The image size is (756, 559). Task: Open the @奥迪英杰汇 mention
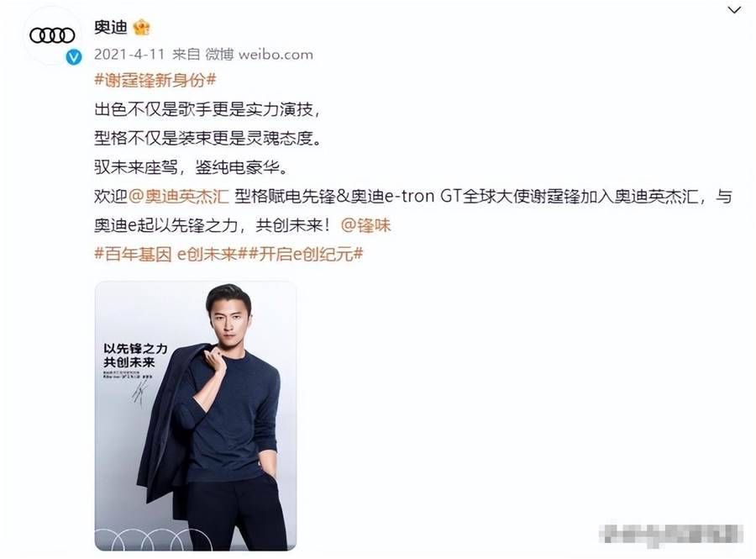pos(178,197)
